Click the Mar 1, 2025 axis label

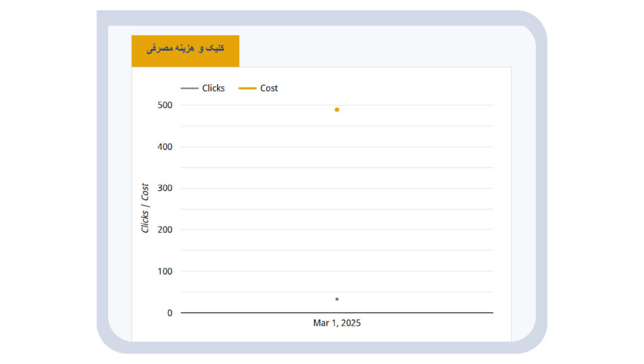click(x=337, y=323)
